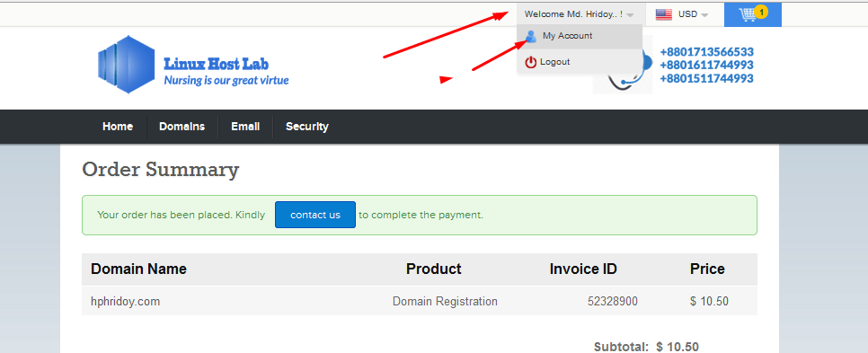Click the US flag currency icon
The width and height of the screenshot is (868, 353).
coord(664,14)
